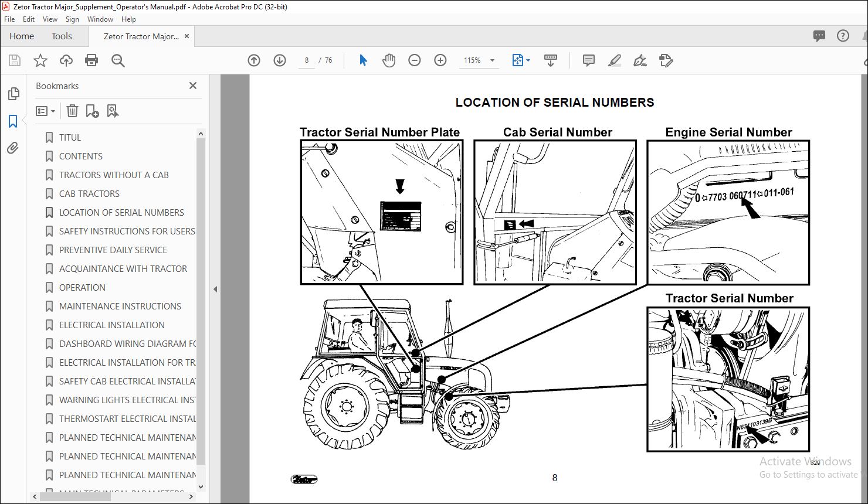The width and height of the screenshot is (868, 504).
Task: Open page thumbnails panel icon
Action: (x=13, y=94)
